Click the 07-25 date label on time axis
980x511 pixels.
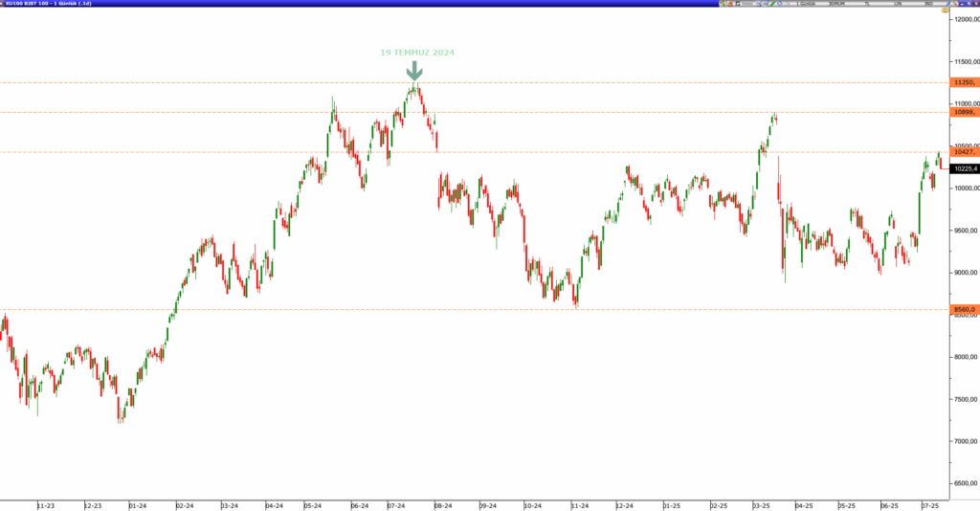[x=930, y=506]
